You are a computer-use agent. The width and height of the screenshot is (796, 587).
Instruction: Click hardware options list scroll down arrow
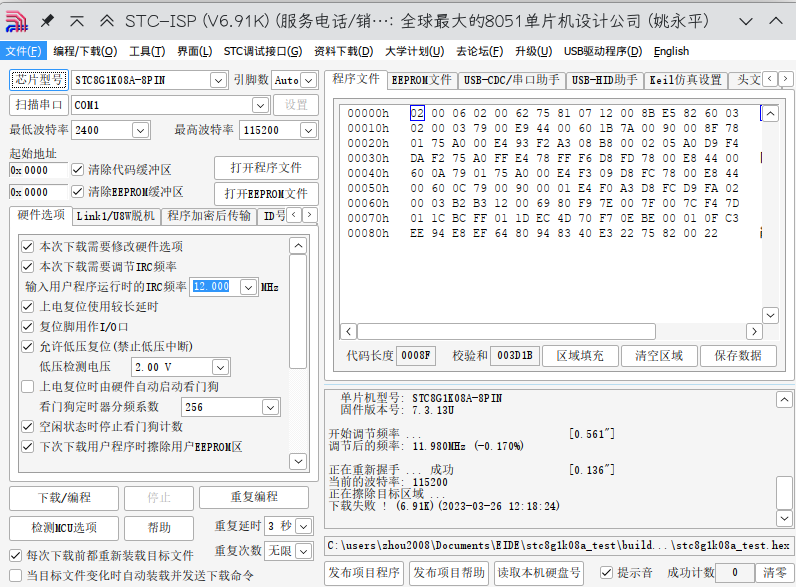pos(298,461)
